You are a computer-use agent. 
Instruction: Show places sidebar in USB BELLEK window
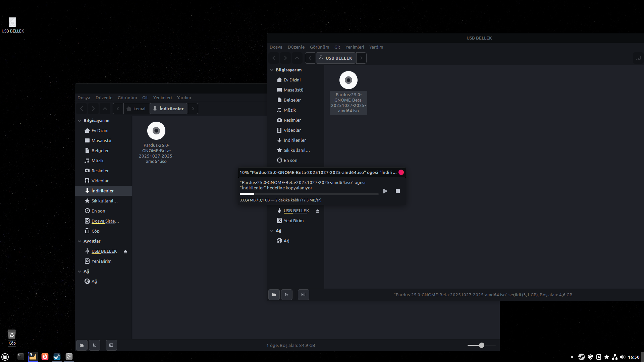pyautogui.click(x=274, y=295)
